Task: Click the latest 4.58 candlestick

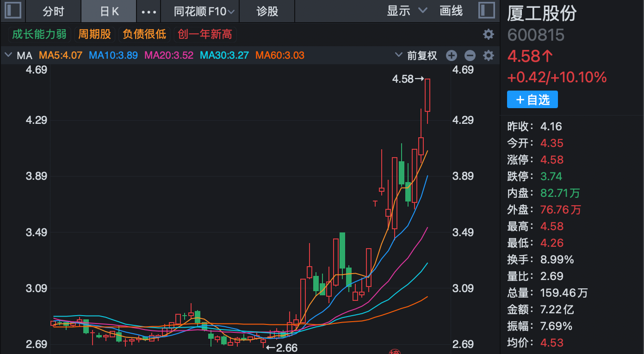Action: [x=427, y=95]
